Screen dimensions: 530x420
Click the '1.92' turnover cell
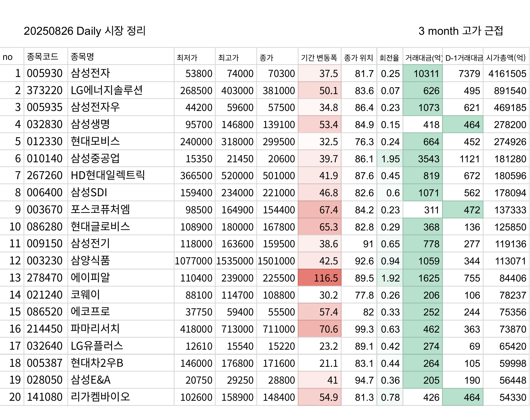pos(390,278)
